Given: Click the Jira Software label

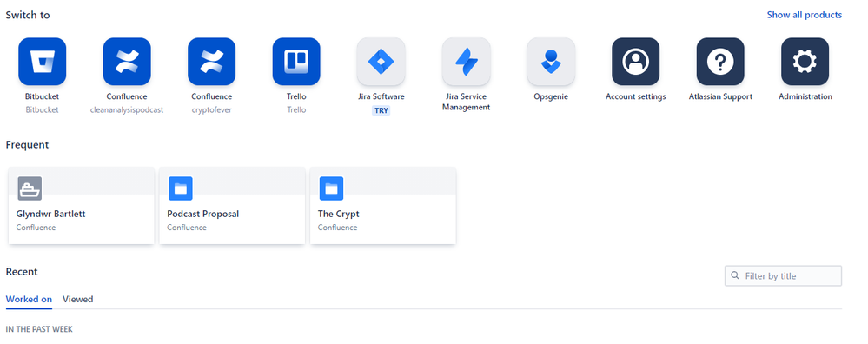Looking at the screenshot, I should pos(381,96).
